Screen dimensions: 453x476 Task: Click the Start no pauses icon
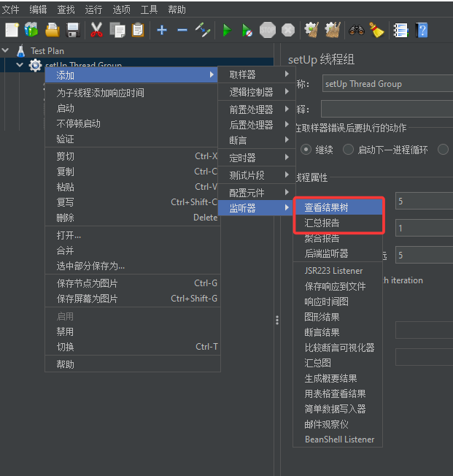click(247, 30)
